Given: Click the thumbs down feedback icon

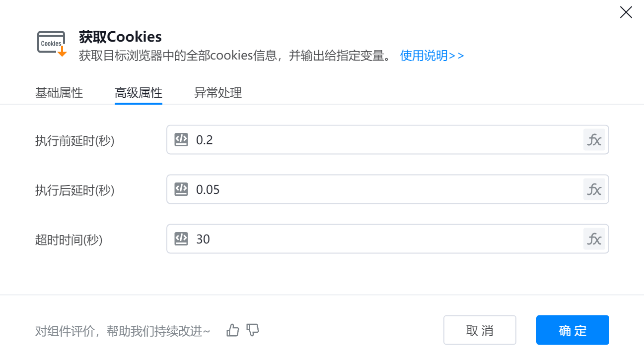Looking at the screenshot, I should (253, 330).
